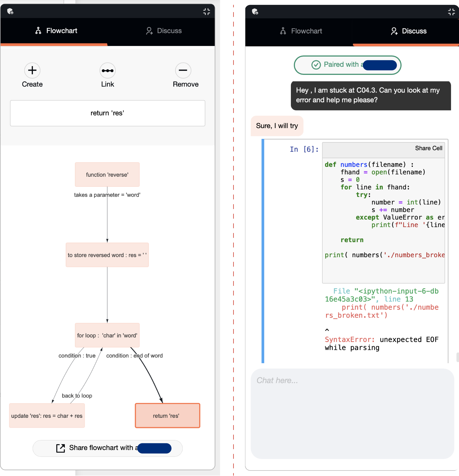Viewport: 459px width, 476px height.
Task: Collapse the left panel with shrink icon
Action: 206,11
